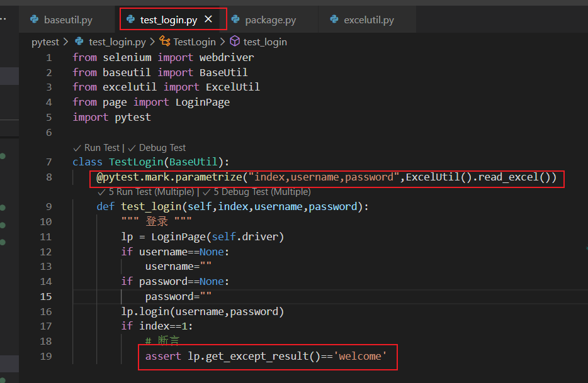
Task: Click the green gutter marker beside line 9
Action: [3, 208]
